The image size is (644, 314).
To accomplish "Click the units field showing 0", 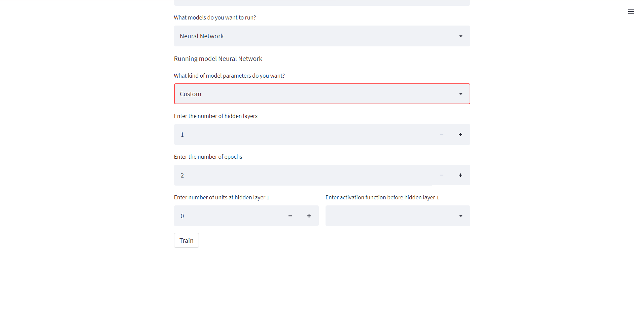I will [x=229, y=216].
